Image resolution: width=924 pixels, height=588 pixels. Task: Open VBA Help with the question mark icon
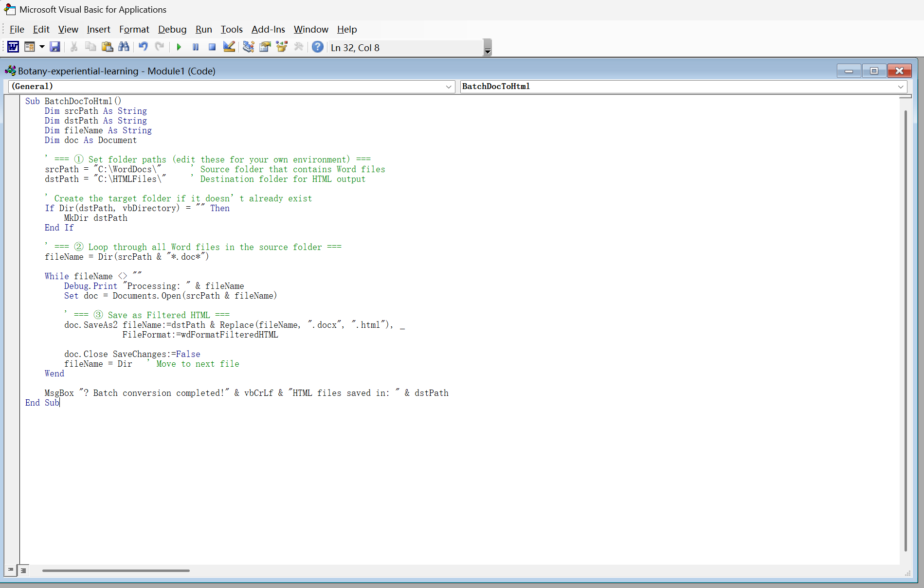click(318, 47)
